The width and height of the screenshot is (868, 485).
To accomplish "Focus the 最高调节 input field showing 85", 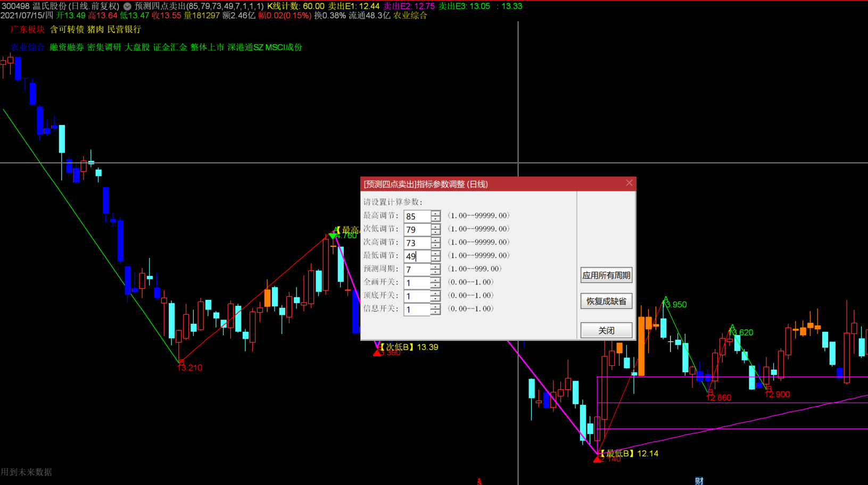I will click(x=417, y=216).
